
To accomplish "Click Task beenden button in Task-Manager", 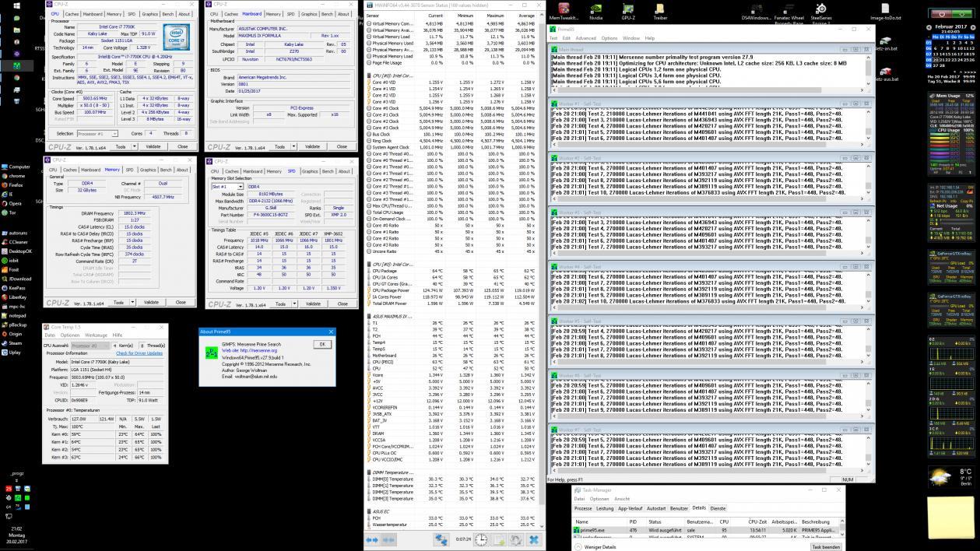I will coord(826,546).
